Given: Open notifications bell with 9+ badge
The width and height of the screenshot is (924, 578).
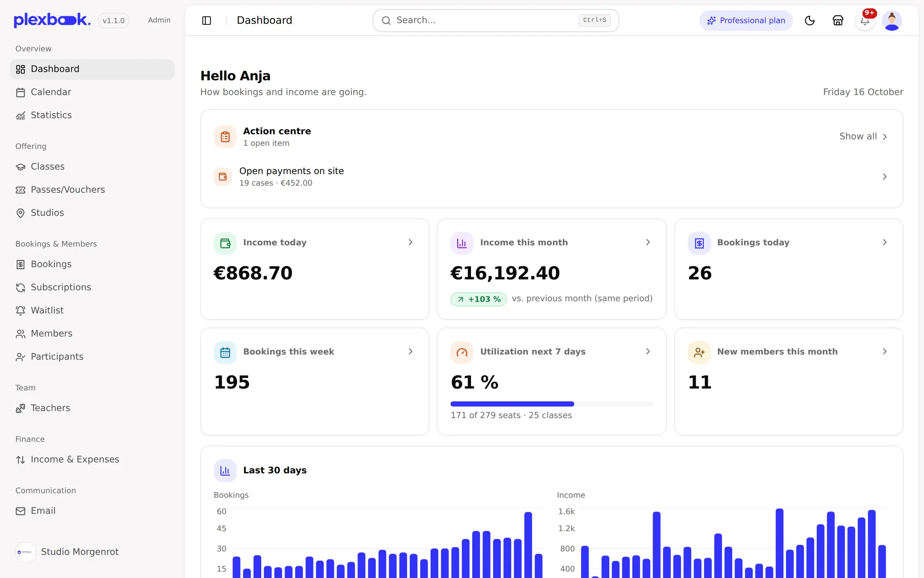Looking at the screenshot, I should click(x=865, y=20).
